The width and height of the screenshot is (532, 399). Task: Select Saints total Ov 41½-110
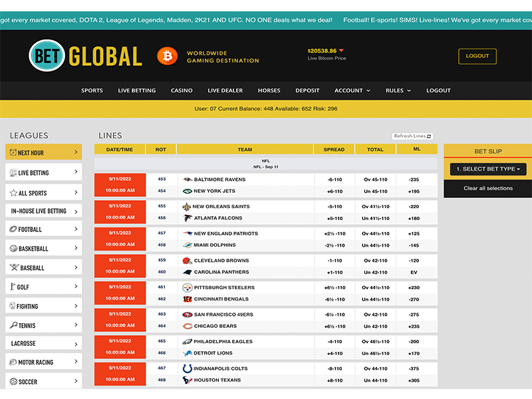375,207
